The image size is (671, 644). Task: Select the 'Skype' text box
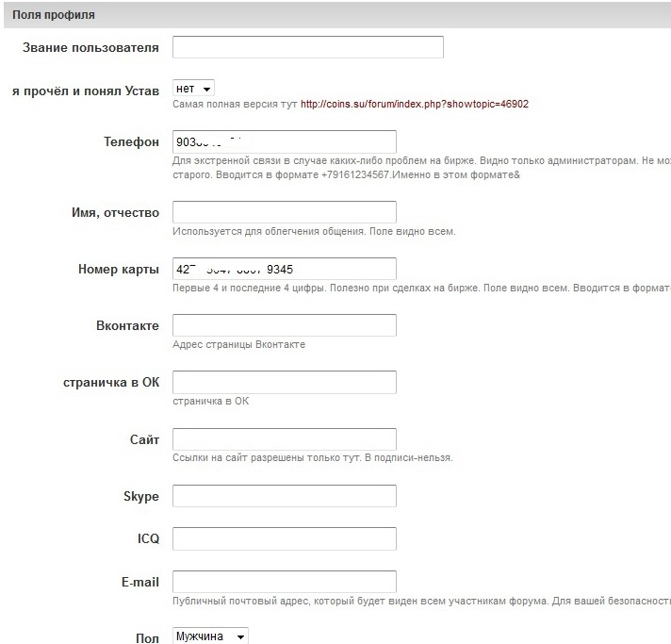click(x=284, y=496)
